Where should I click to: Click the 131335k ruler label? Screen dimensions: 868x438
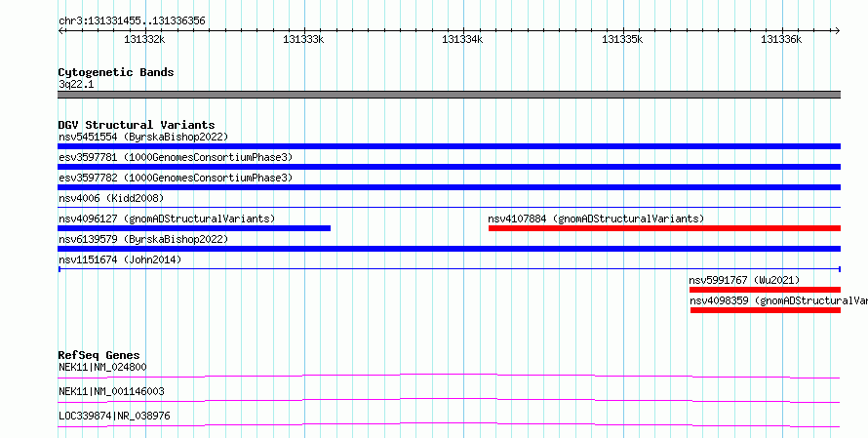(622, 39)
